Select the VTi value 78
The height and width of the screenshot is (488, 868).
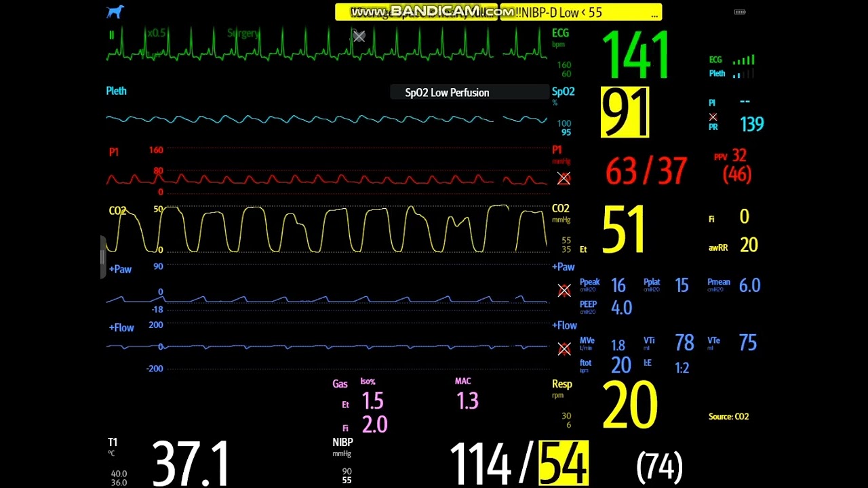684,343
